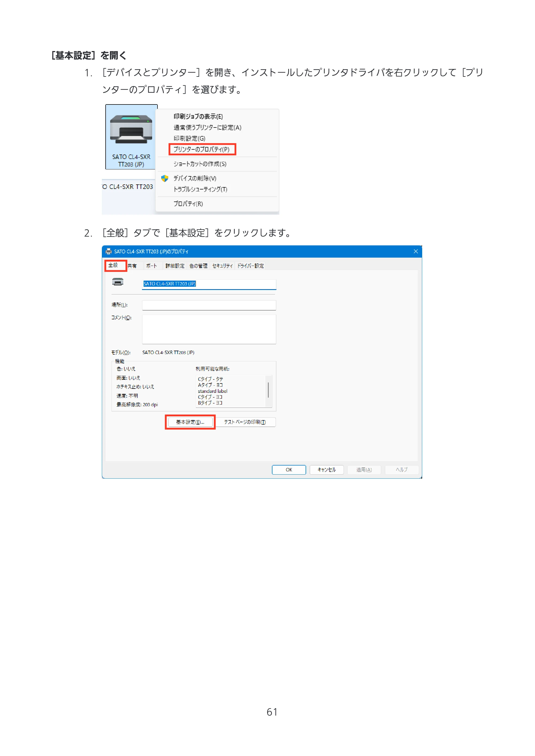Click the コメント(C) text area
Image resolution: width=535 pixels, height=756 pixels.
209,329
